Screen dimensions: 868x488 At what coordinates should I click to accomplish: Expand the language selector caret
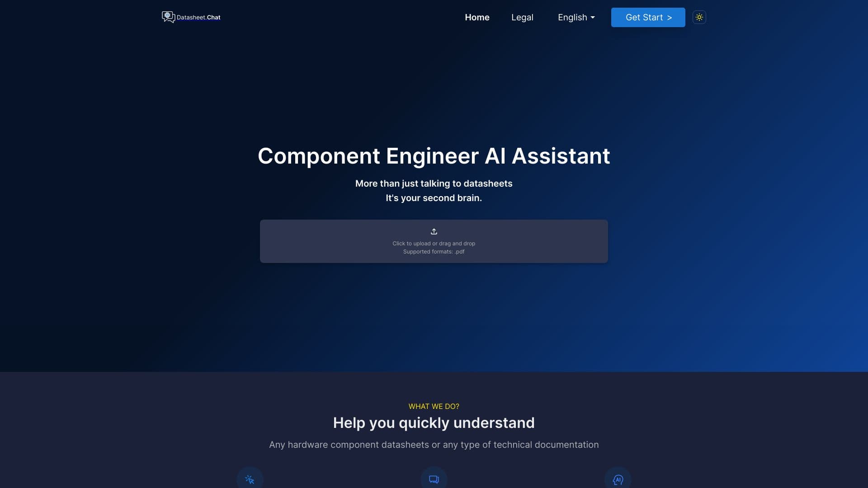click(x=592, y=17)
